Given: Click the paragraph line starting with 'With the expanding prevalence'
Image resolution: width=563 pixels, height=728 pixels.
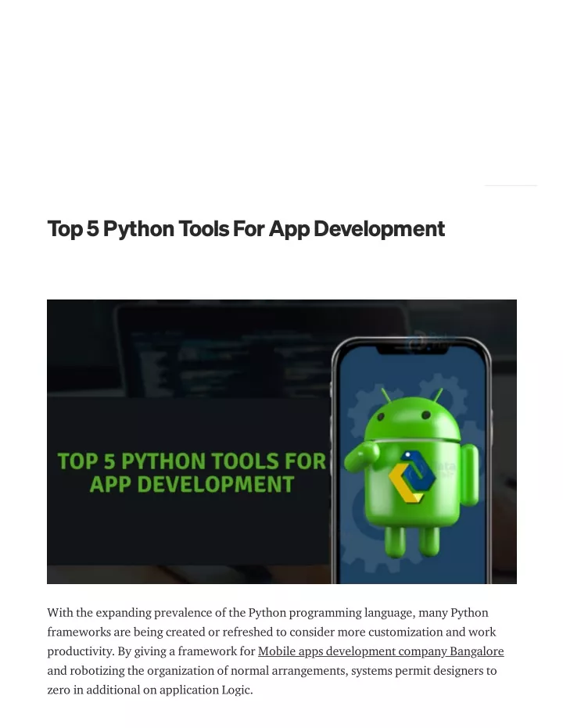Looking at the screenshot, I should tap(267, 613).
